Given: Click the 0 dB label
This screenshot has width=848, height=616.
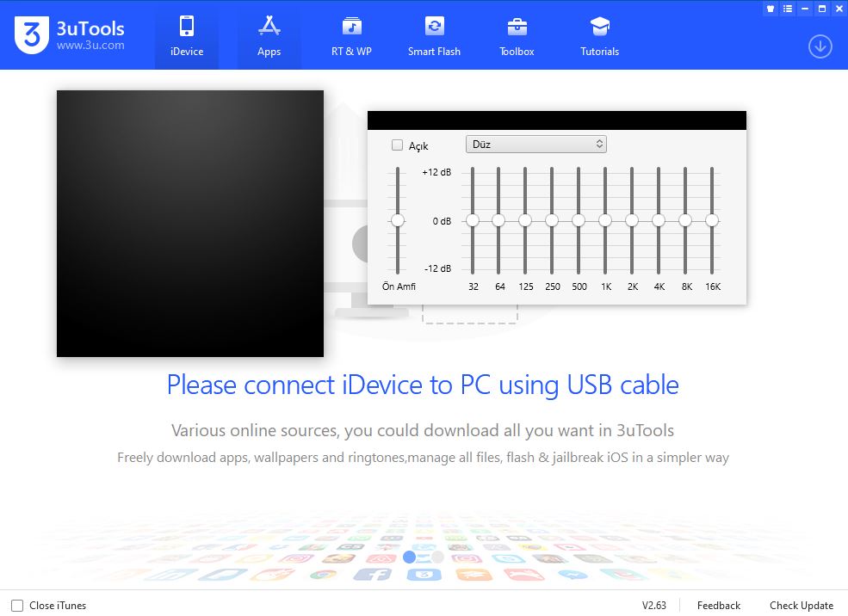Looking at the screenshot, I should [442, 221].
